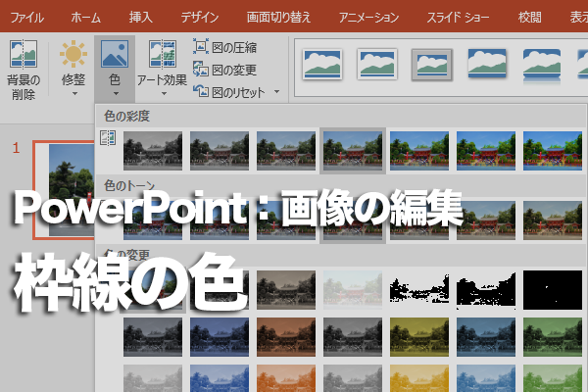588x392 pixels.
Task: Click the 図の変更 label
Action: pyautogui.click(x=234, y=71)
